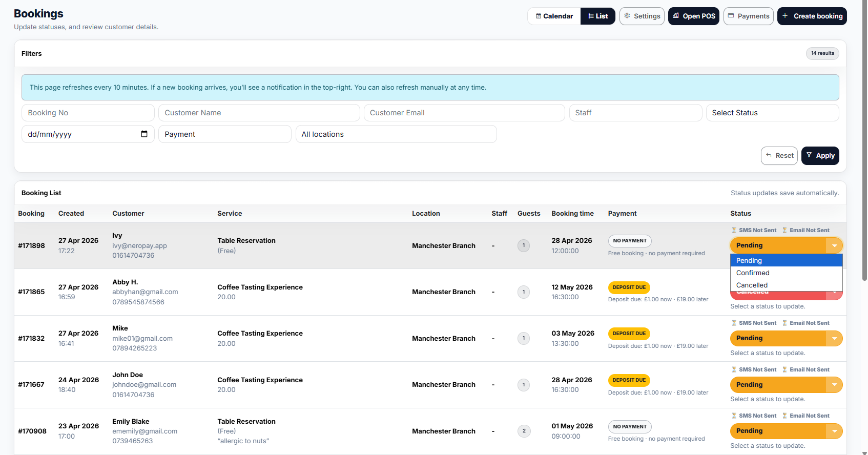Click the Customer Email filter field
The image size is (868, 455).
(x=464, y=113)
